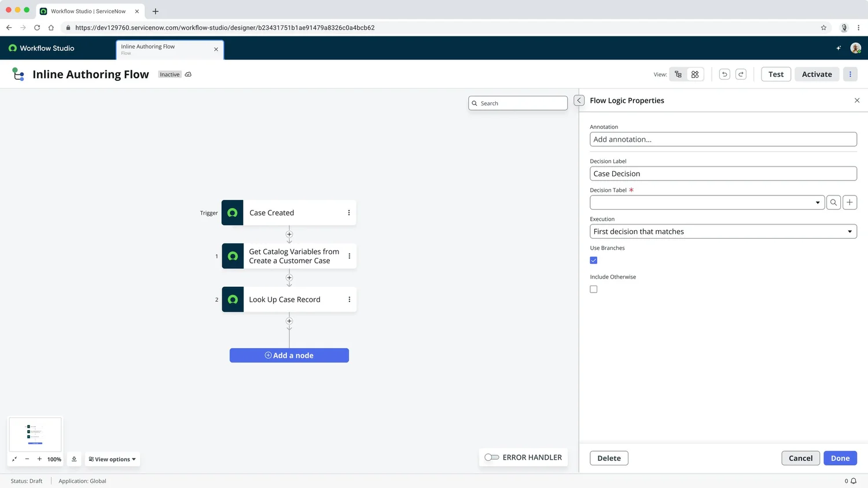Insert a step after Get Catalog Variables

tap(289, 278)
